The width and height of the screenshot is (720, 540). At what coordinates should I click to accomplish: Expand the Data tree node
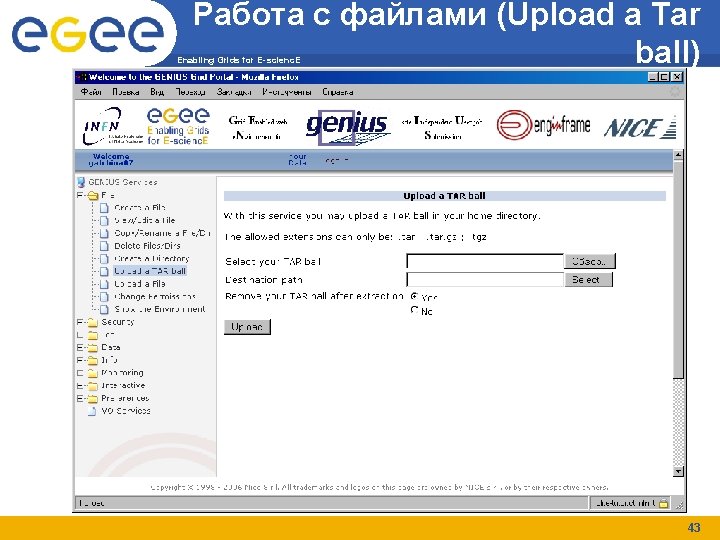pyautogui.click(x=80, y=348)
